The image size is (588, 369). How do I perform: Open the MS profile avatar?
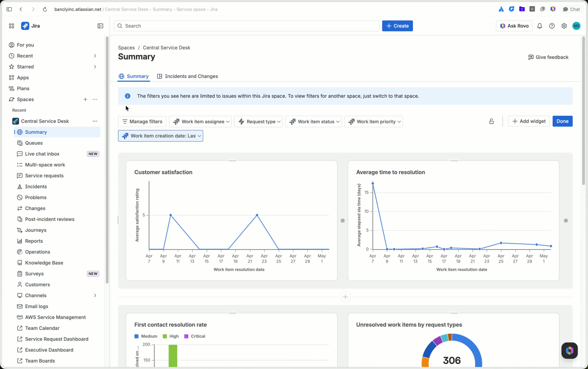pyautogui.click(x=576, y=26)
